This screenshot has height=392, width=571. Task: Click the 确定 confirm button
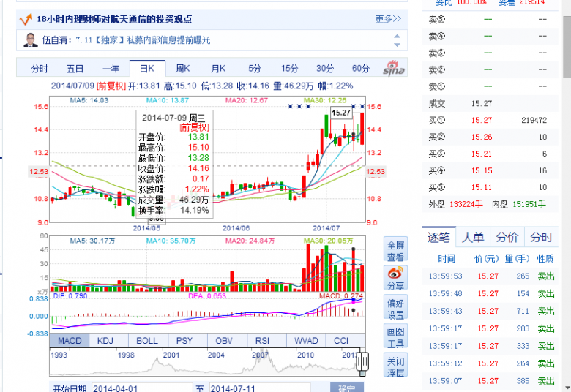[x=347, y=388]
